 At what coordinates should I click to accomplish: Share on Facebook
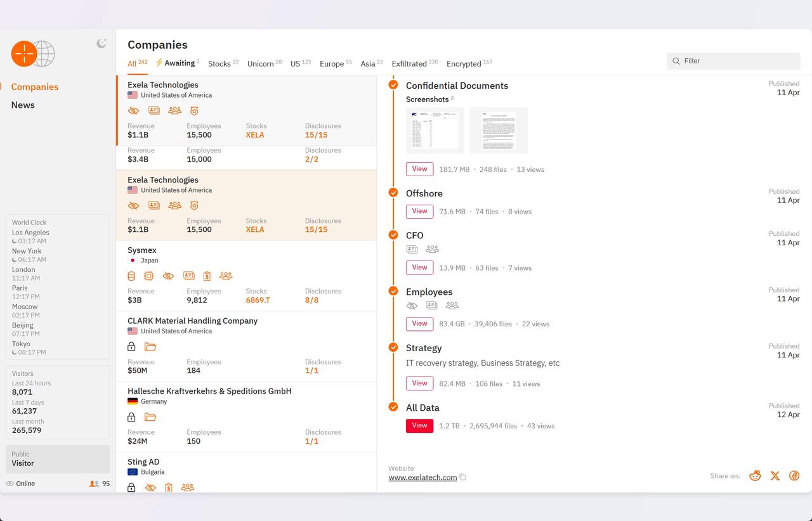(x=794, y=476)
